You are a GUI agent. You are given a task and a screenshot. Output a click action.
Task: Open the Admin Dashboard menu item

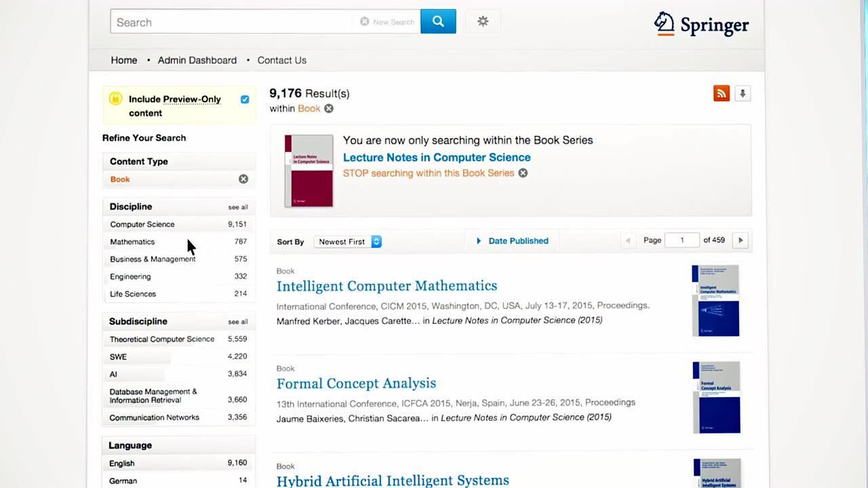tap(197, 60)
